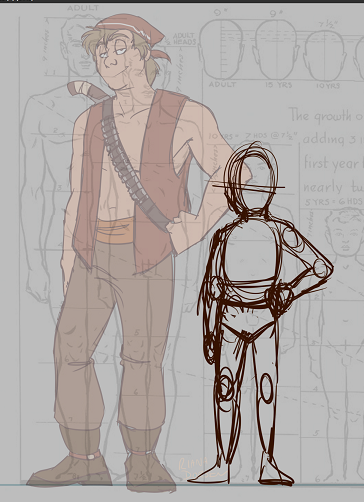This screenshot has width=364, height=502.
Task: Click the orange sash at pirate's waist
Action: point(115,230)
